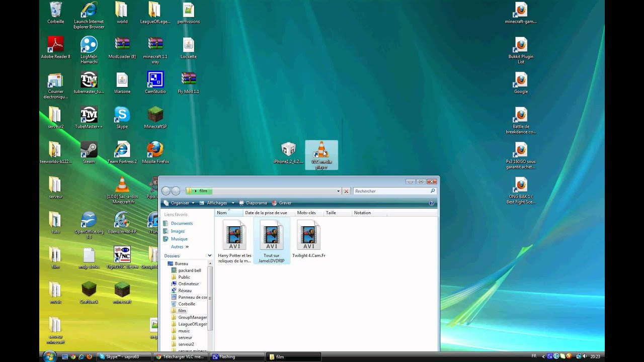
Task: Select the Tout sur Jamel.DVDRIP AVI file
Action: (272, 241)
